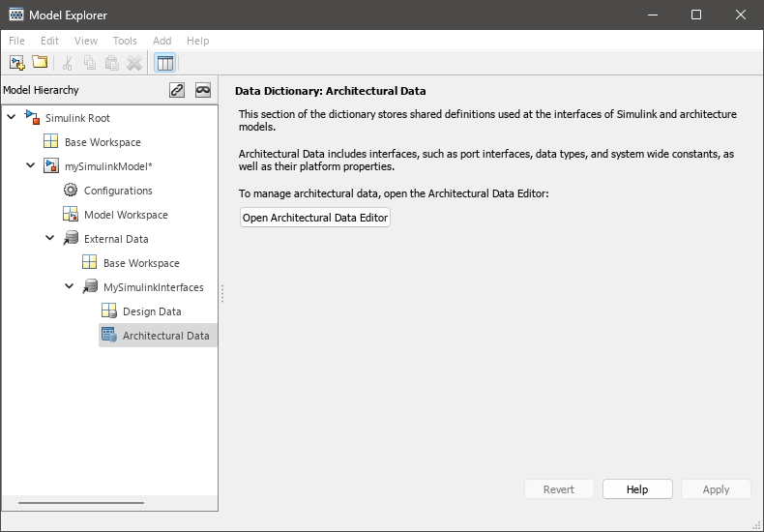Select mySimulinkModel* in hierarchy
The width and height of the screenshot is (764, 532).
pos(108,166)
